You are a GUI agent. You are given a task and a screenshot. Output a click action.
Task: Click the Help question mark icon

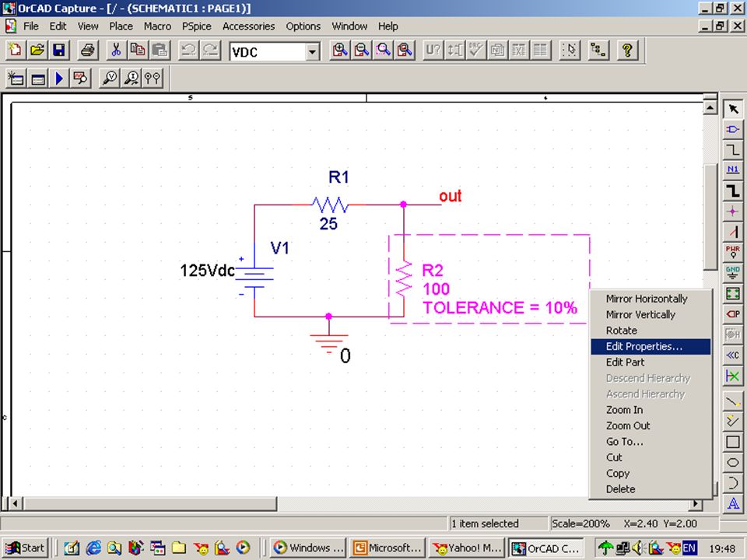coord(627,50)
